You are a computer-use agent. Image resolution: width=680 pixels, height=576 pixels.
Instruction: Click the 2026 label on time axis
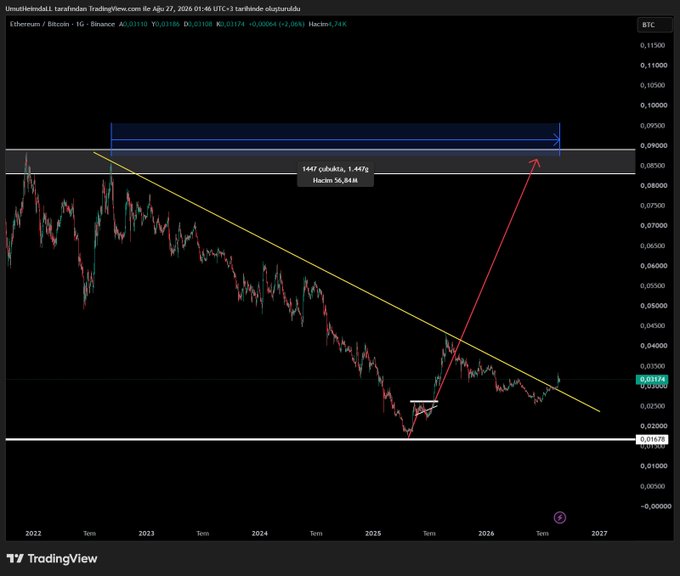486,533
